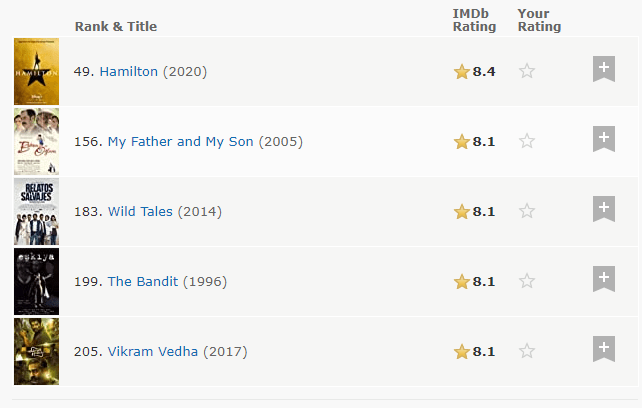Rate Hamilton with the empty star
642x408 pixels.
pyautogui.click(x=527, y=71)
